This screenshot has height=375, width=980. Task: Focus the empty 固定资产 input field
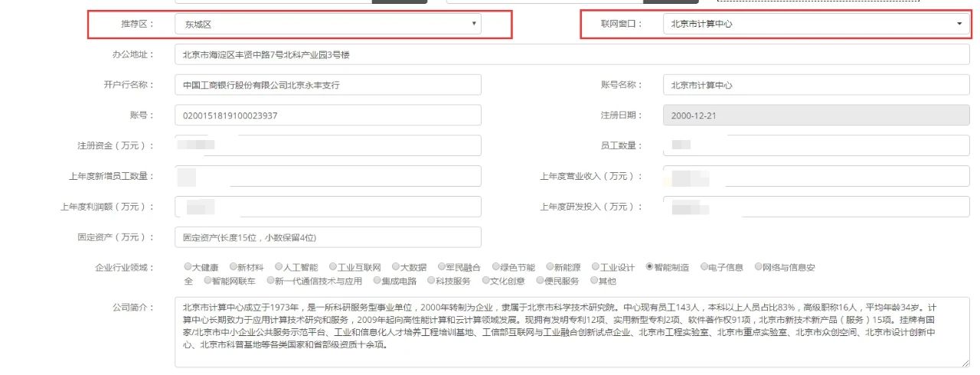tap(328, 237)
